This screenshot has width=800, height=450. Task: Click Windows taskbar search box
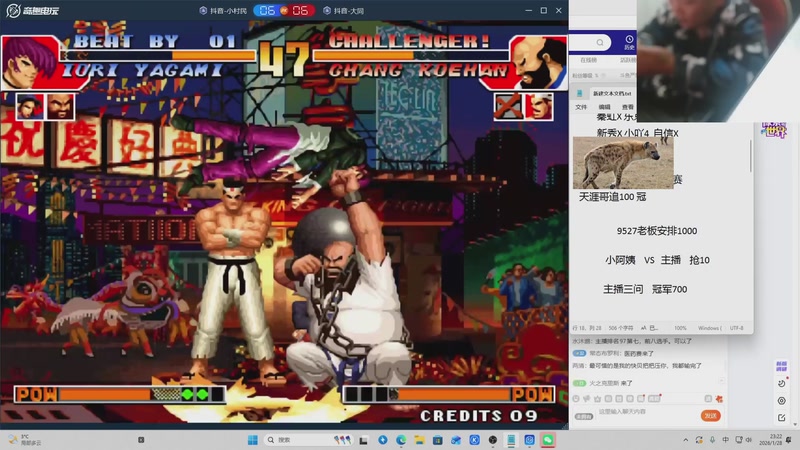tap(309, 440)
